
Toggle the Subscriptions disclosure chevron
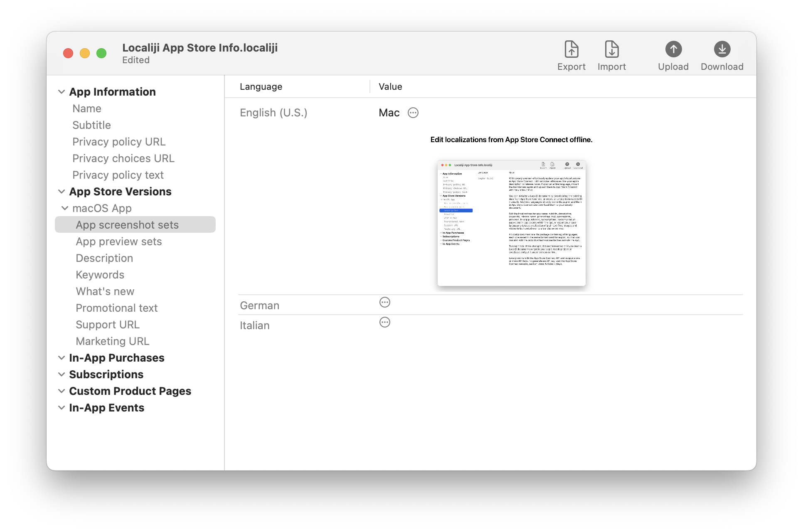[62, 374]
